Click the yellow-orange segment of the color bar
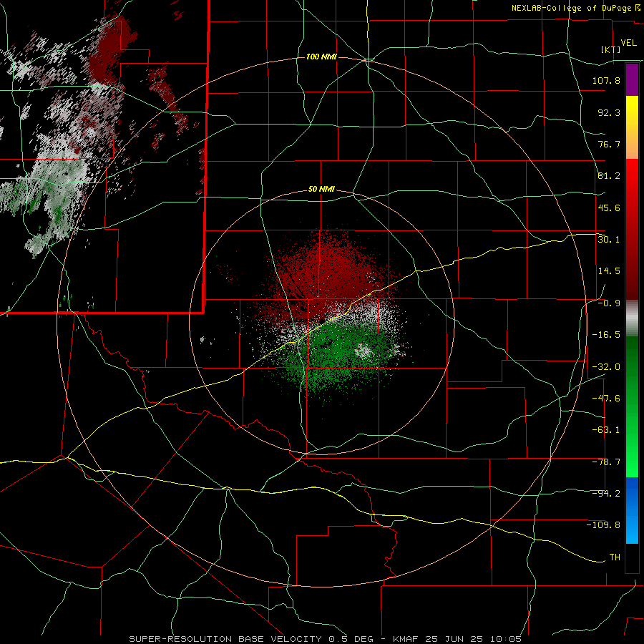Screen dimensions: 644x644 tap(632, 127)
